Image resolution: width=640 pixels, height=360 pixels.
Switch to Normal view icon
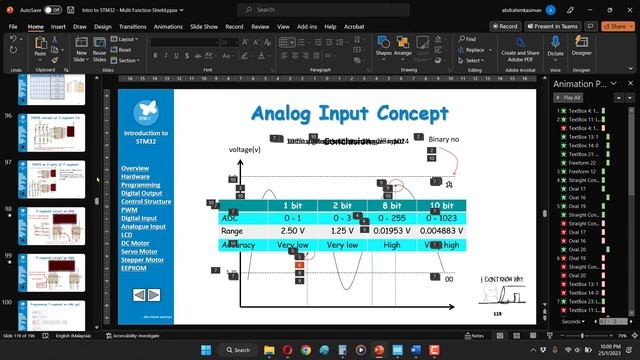500,336
